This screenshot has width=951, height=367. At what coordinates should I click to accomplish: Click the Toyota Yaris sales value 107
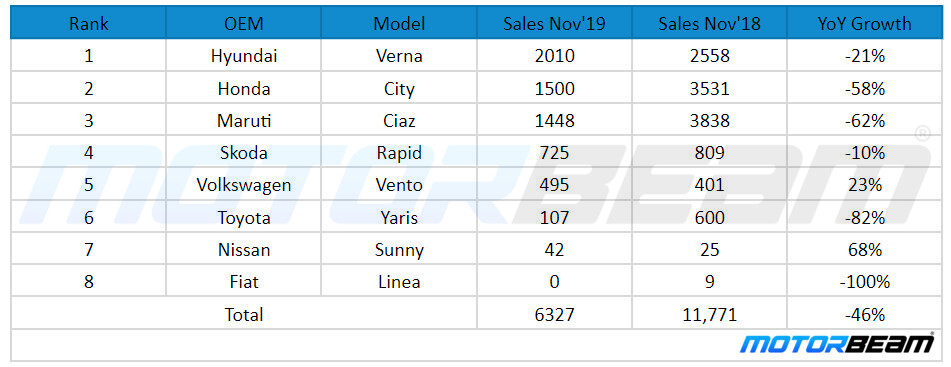[x=554, y=217]
